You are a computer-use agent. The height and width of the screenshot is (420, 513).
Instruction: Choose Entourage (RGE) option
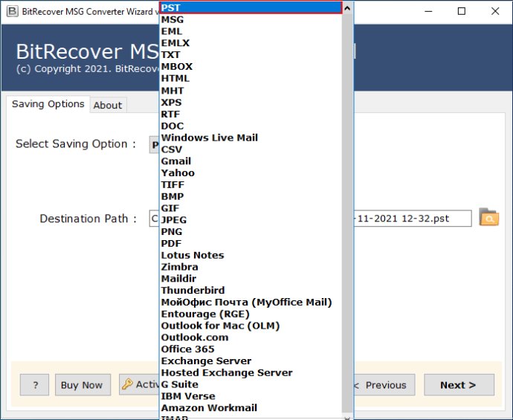point(251,314)
